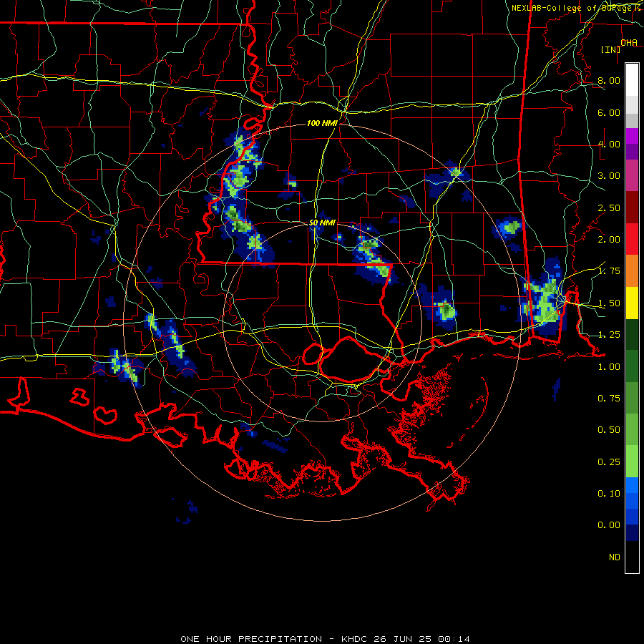
Task: Select the 1.75 legend value
Action: coord(609,271)
